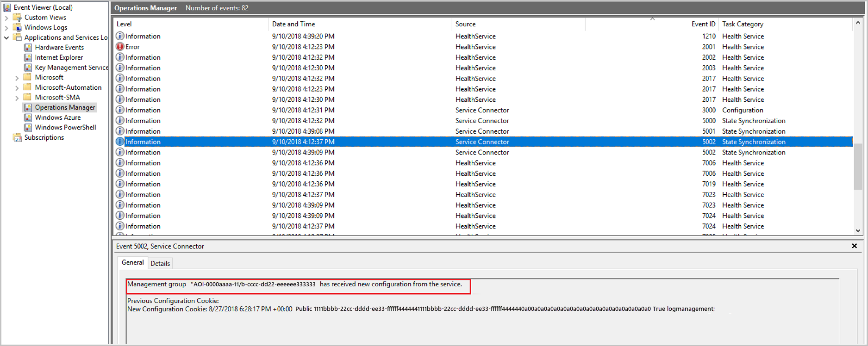Viewport: 868px width, 346px height.
Task: Click the Internet Explorer log icon
Action: pos(28,57)
